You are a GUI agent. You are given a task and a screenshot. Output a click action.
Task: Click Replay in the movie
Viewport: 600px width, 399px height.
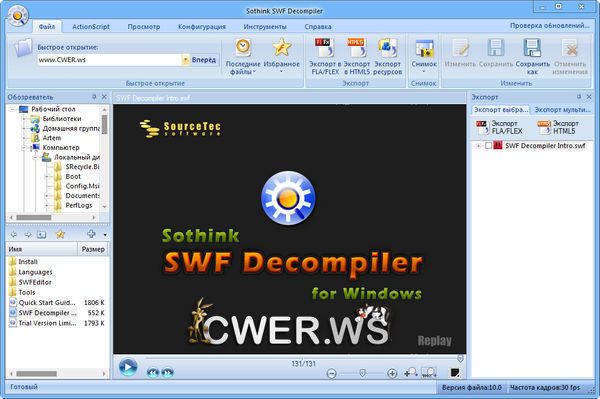(434, 340)
